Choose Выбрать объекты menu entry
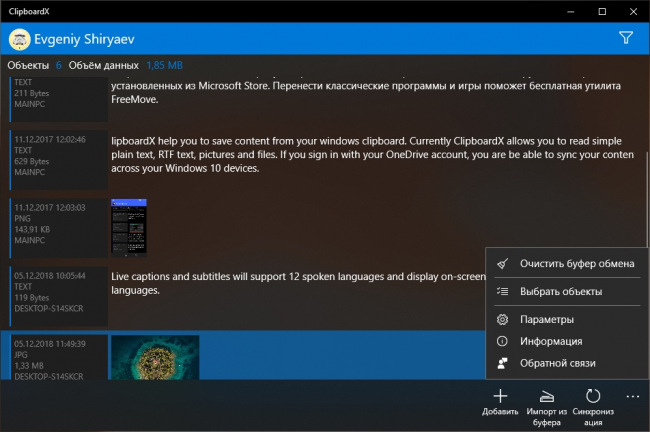The height and width of the screenshot is (432, 650). point(568,291)
